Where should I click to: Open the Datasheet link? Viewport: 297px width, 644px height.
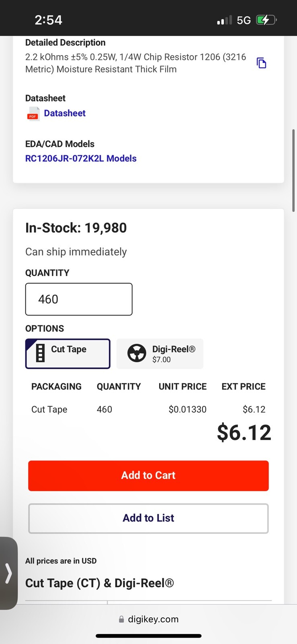click(x=65, y=114)
